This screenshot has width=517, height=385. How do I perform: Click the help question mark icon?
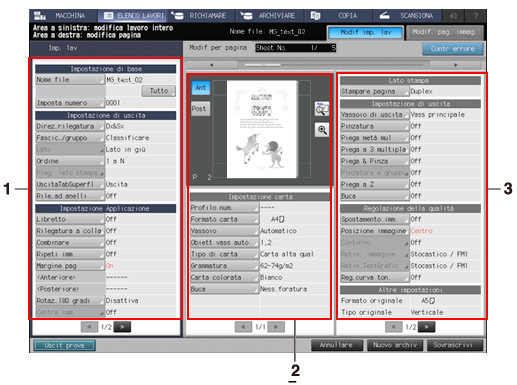pos(476,16)
